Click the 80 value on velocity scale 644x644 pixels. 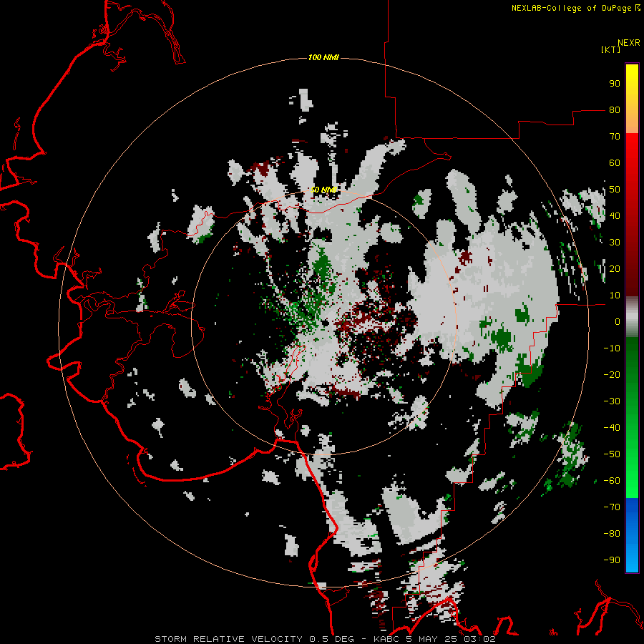click(615, 110)
